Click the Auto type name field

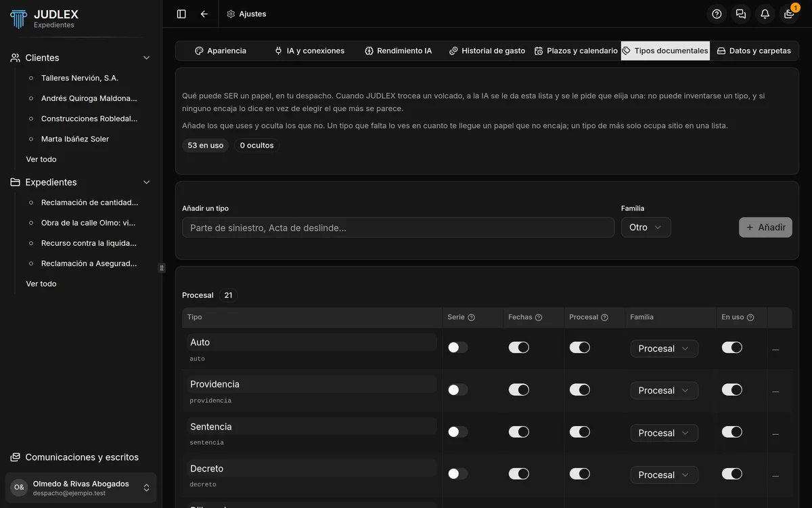pyautogui.click(x=311, y=342)
